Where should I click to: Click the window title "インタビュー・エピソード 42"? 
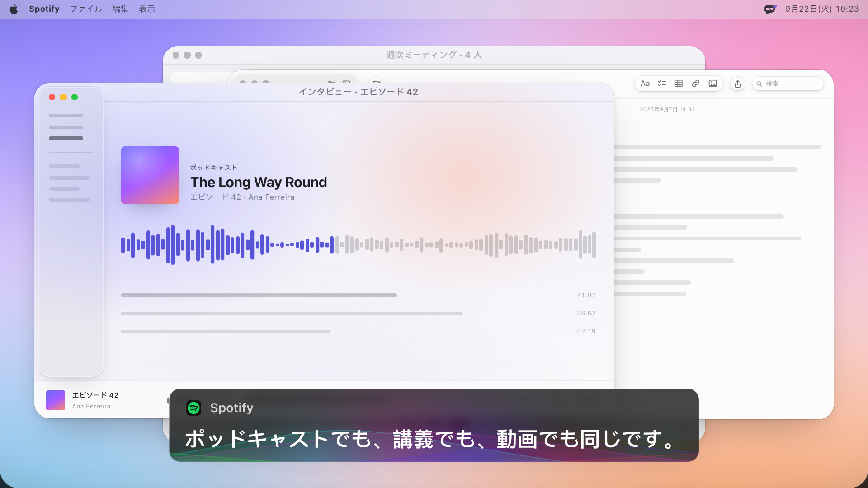point(359,92)
